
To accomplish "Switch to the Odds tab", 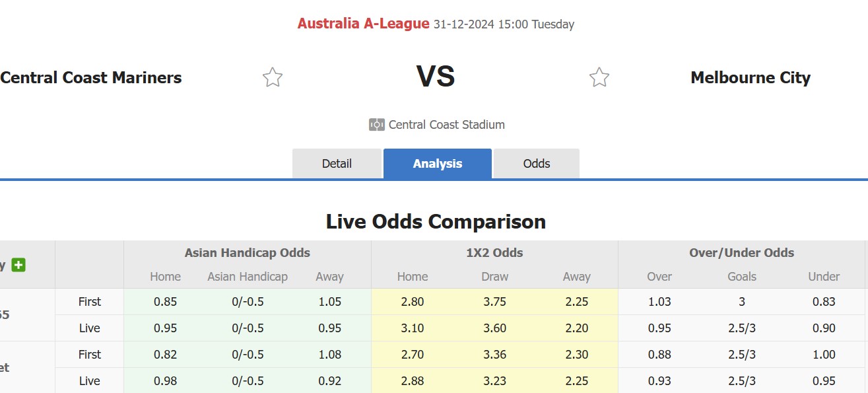I will [x=536, y=163].
